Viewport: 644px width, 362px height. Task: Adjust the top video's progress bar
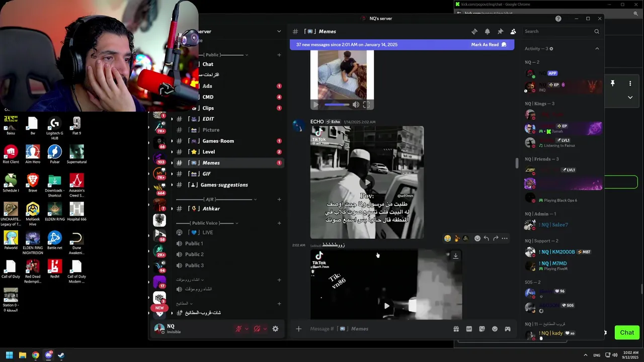click(x=337, y=105)
